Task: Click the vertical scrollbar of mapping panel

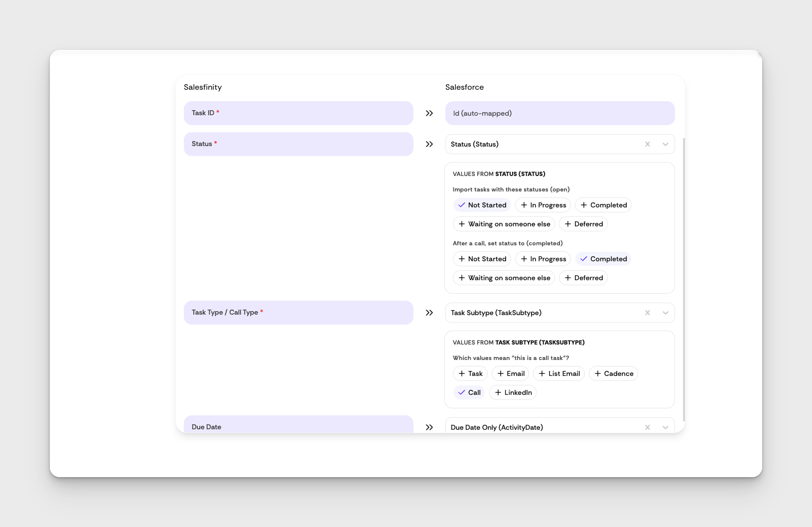Action: click(683, 279)
